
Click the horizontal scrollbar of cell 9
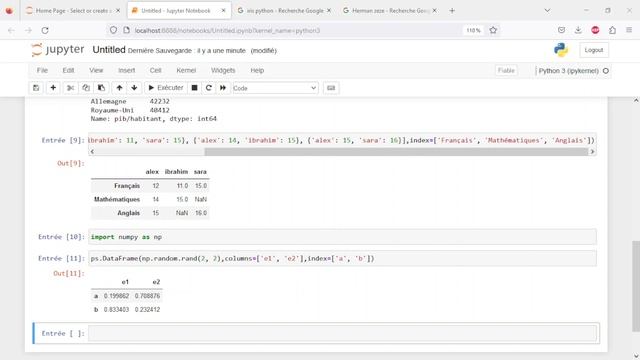(x=396, y=151)
